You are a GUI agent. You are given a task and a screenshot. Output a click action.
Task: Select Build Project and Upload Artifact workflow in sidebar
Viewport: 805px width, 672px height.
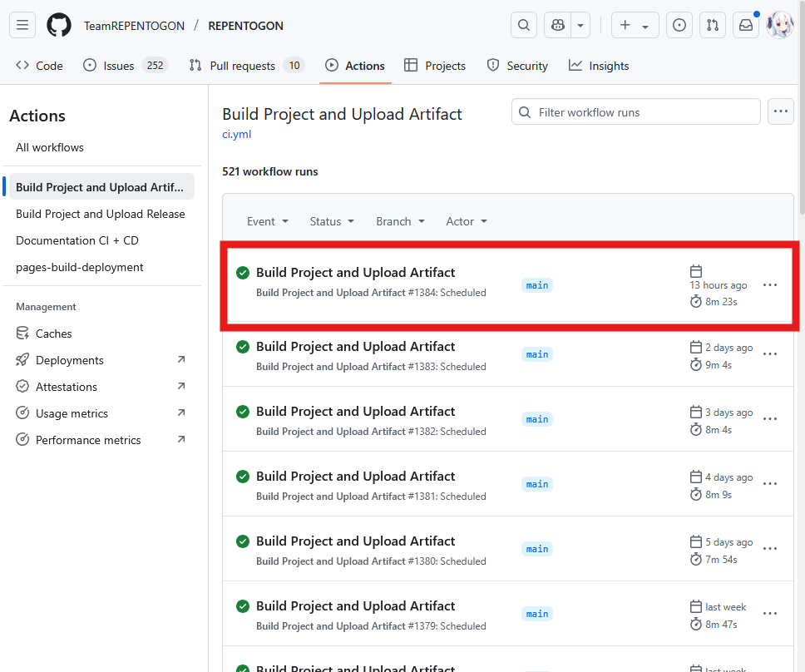[101, 187]
